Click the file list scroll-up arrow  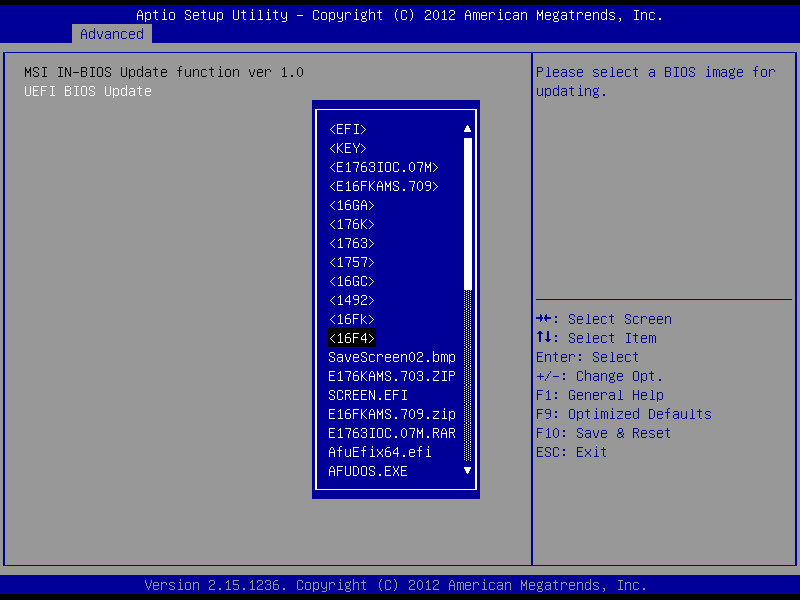(x=467, y=129)
